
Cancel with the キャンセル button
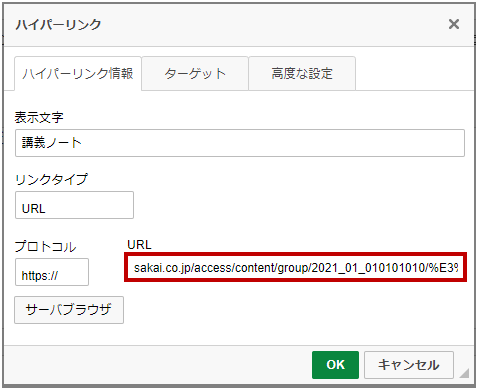tap(409, 365)
